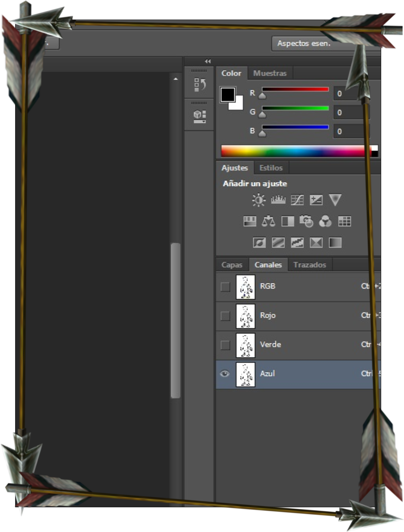
Task: Switch to the Capas tab
Action: point(232,265)
